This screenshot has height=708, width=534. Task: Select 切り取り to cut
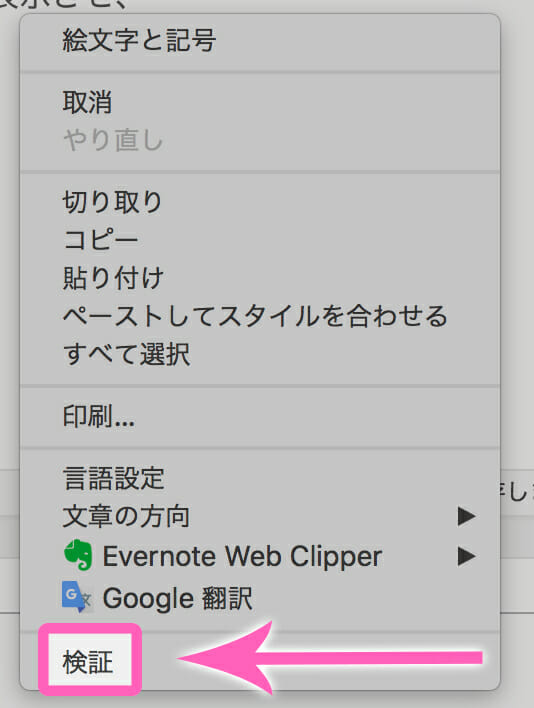click(x=112, y=201)
